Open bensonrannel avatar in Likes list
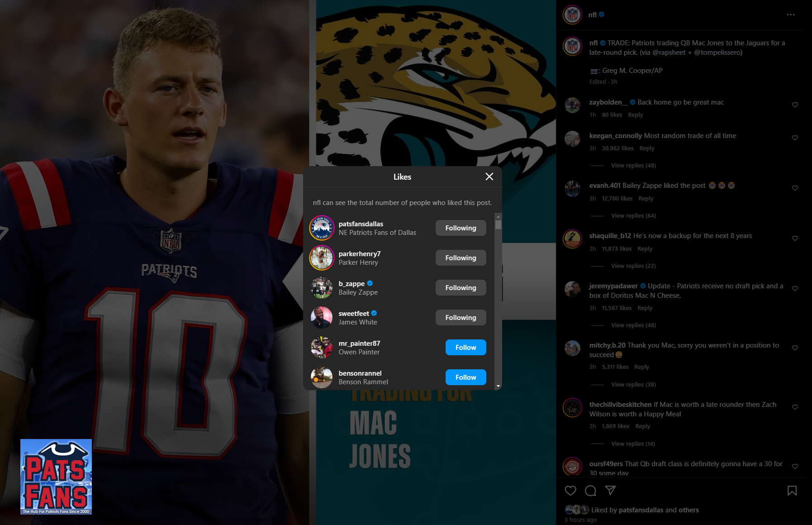This screenshot has width=812, height=525. (x=322, y=377)
